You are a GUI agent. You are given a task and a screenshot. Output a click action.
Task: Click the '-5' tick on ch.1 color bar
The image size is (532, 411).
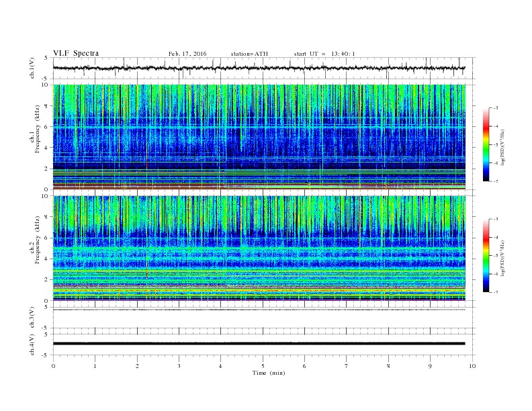tap(495, 145)
